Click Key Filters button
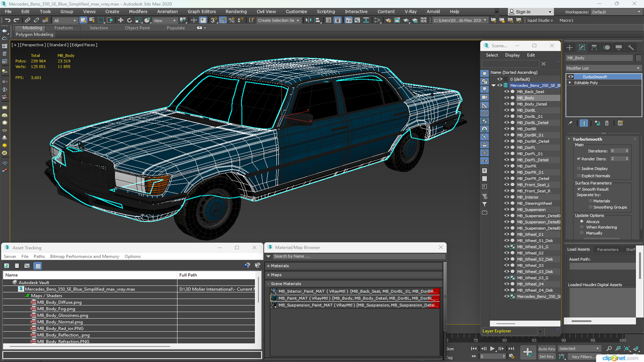Screen dimensions: 644x362 tap(583, 357)
